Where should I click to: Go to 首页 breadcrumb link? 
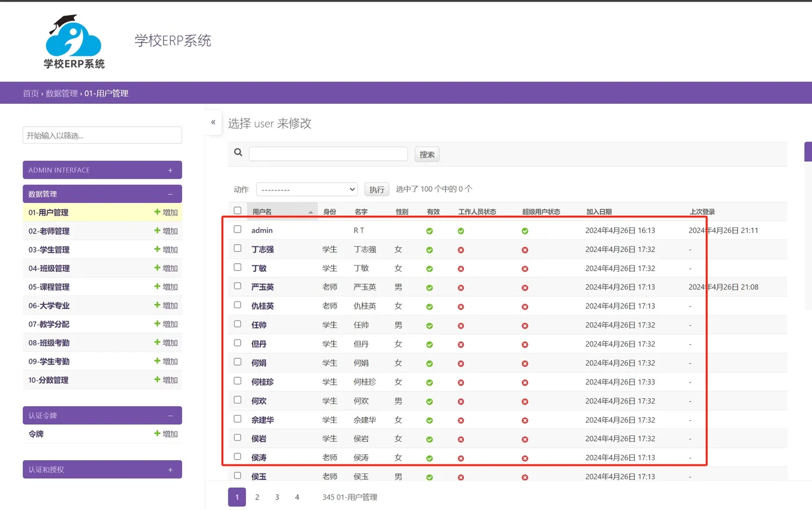pos(31,93)
